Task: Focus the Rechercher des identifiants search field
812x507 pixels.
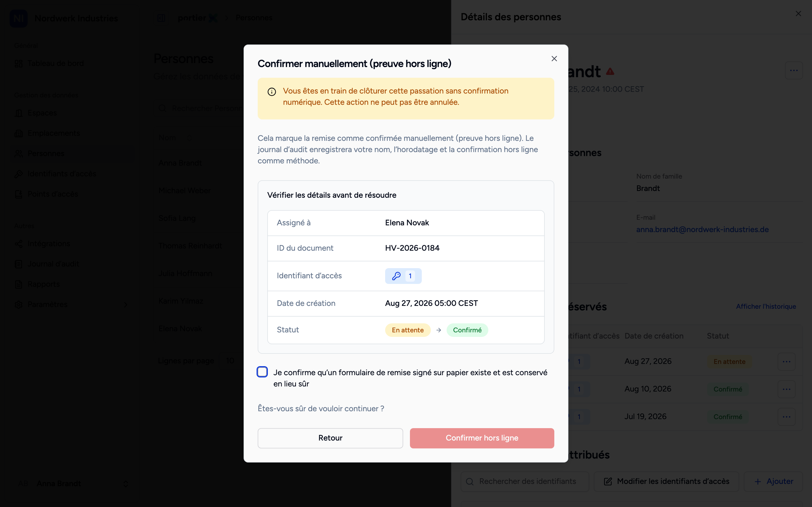Action: (x=524, y=482)
